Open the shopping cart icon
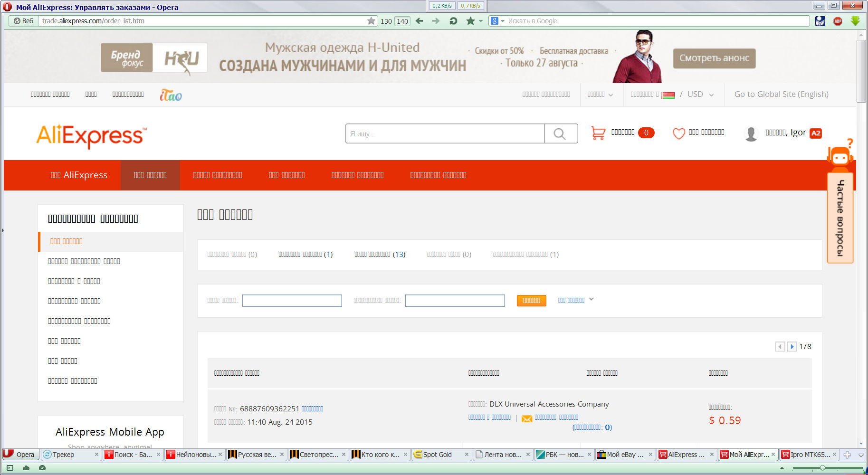 (x=598, y=133)
